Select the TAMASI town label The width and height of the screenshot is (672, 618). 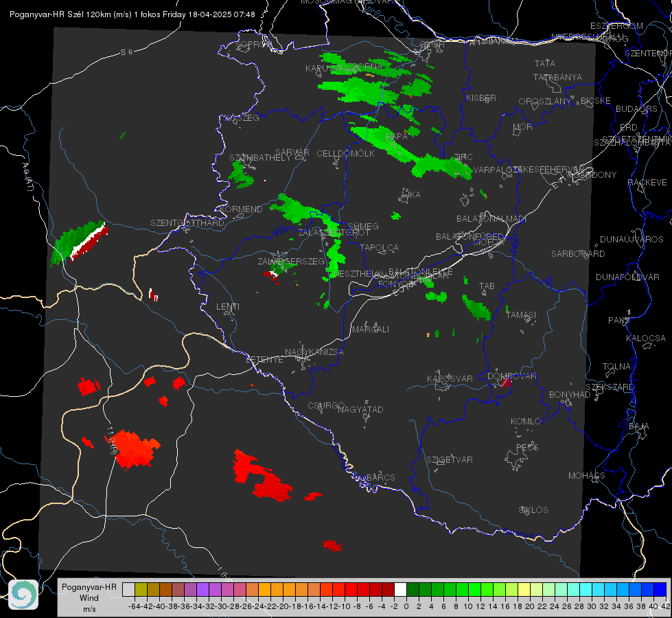point(521,314)
